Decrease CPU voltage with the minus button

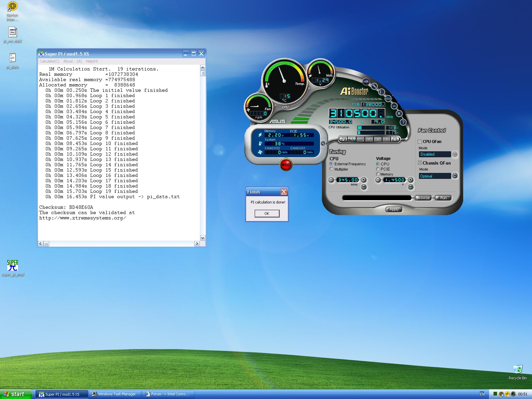click(x=378, y=180)
